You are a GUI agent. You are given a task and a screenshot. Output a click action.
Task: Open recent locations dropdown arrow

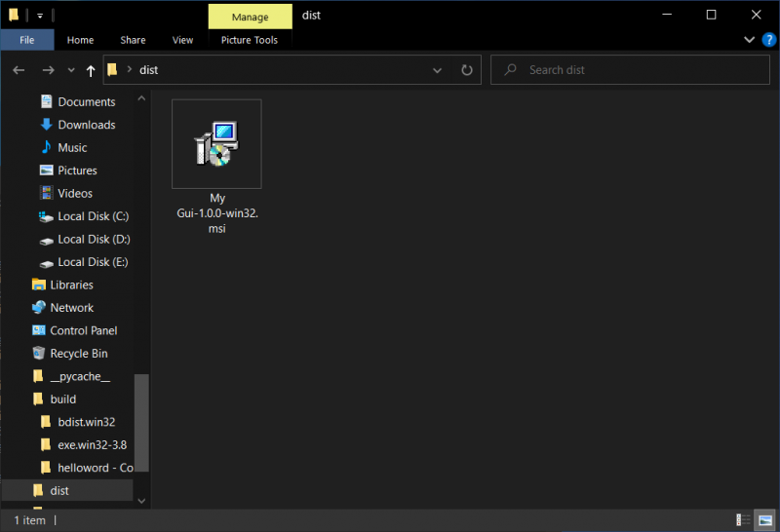click(71, 70)
